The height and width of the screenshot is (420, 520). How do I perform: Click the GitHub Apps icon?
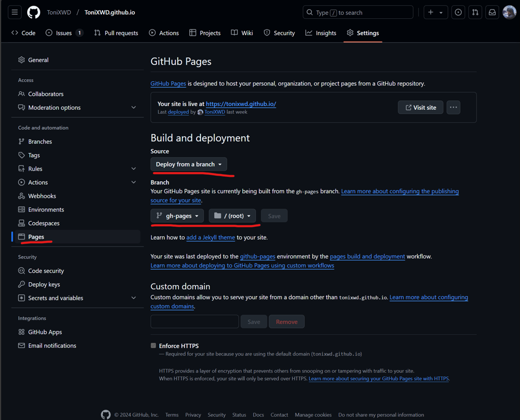point(22,332)
